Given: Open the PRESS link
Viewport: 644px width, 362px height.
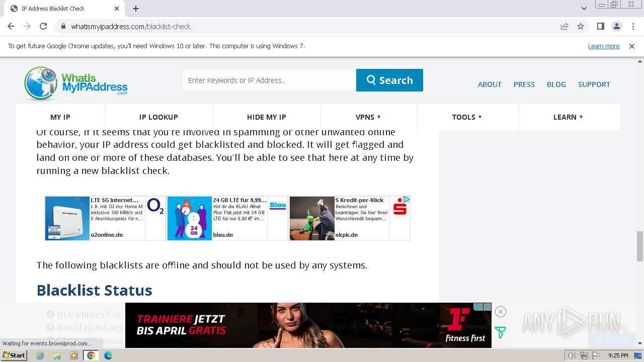Looking at the screenshot, I should tap(524, 84).
